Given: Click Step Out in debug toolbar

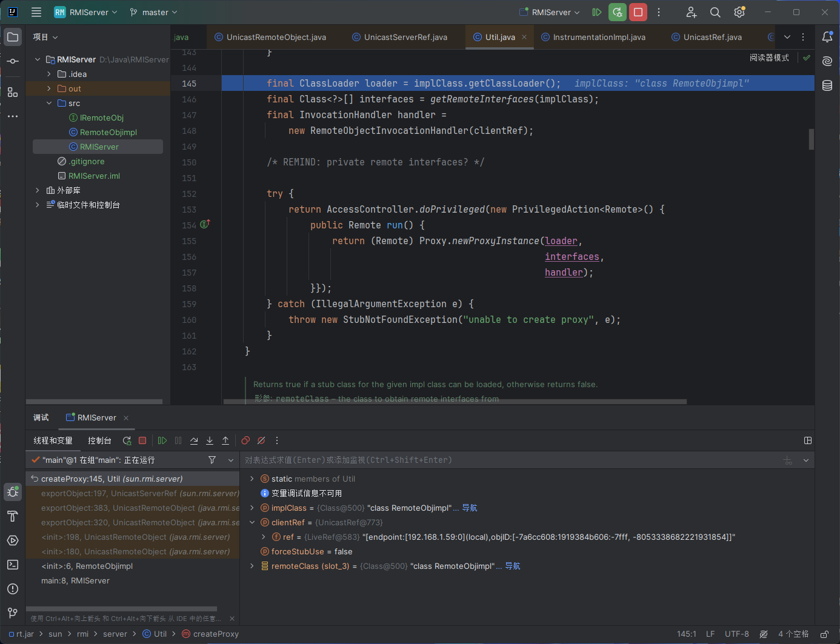Looking at the screenshot, I should tap(225, 440).
